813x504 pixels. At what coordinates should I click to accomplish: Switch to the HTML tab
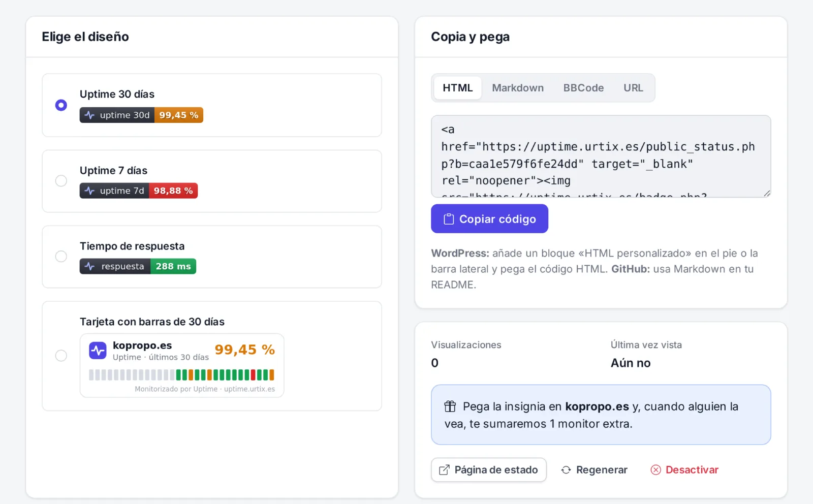click(x=458, y=88)
